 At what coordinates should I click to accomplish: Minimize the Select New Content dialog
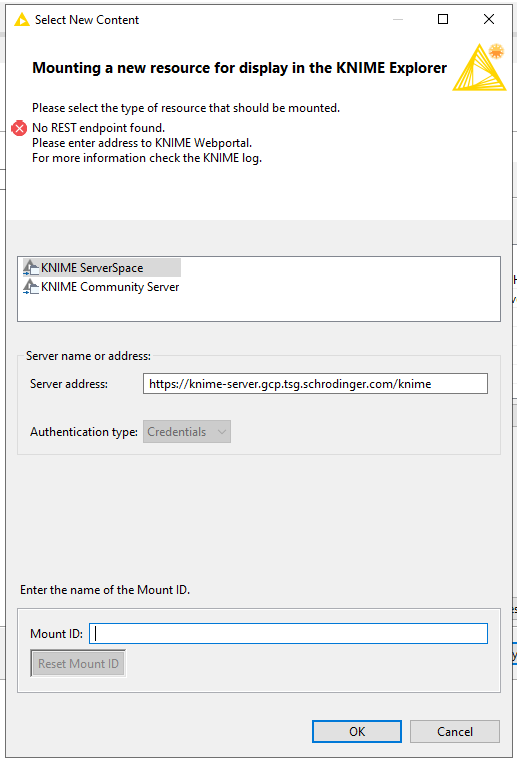click(398, 19)
